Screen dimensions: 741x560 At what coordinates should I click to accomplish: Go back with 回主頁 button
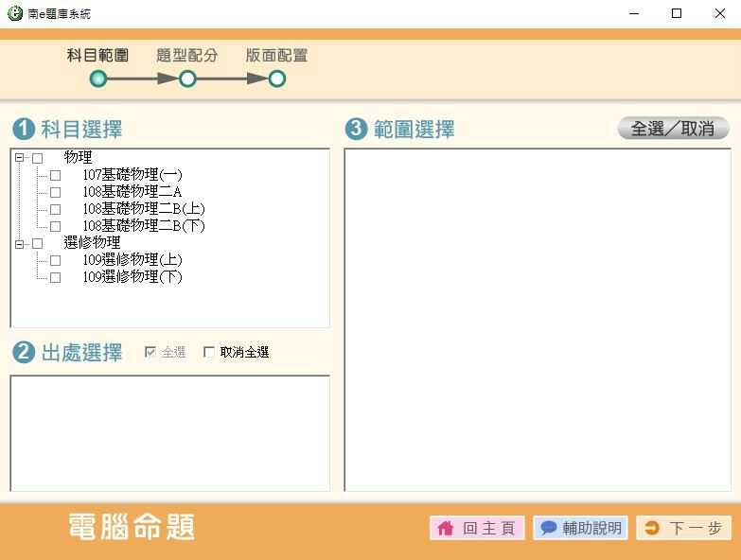(x=477, y=528)
